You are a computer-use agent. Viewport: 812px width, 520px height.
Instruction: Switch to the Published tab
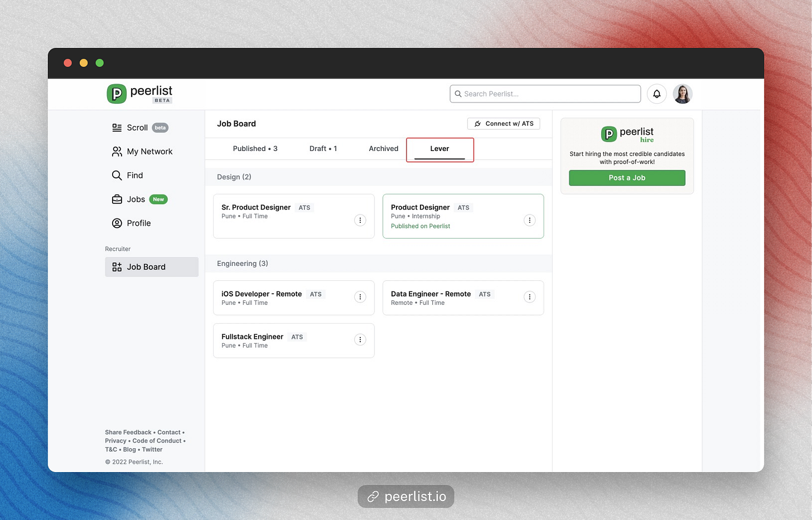coord(255,149)
